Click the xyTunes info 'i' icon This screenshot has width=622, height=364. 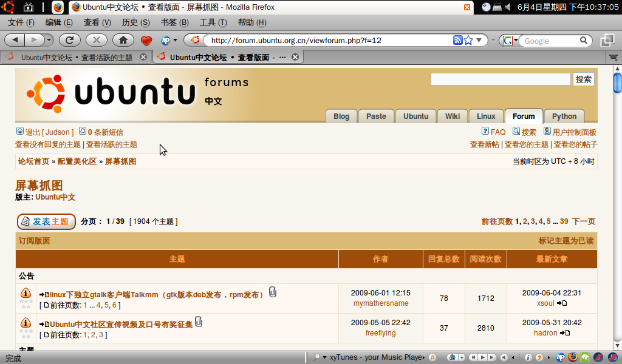pos(528,357)
